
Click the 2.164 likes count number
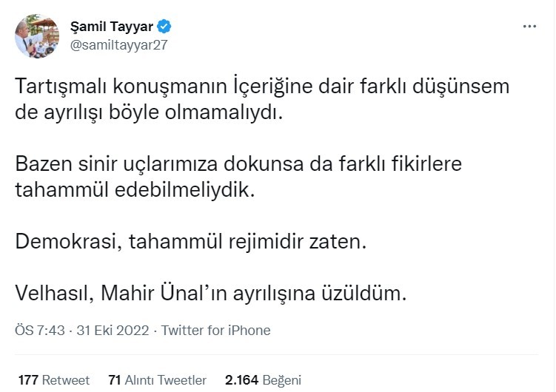pyautogui.click(x=241, y=380)
